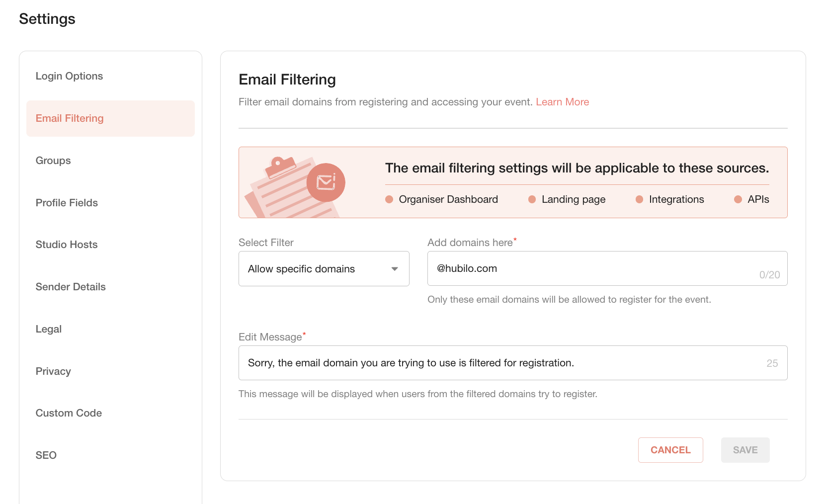Select Email Filtering in sidebar
Screen dimensions: 828x504
[x=110, y=118]
